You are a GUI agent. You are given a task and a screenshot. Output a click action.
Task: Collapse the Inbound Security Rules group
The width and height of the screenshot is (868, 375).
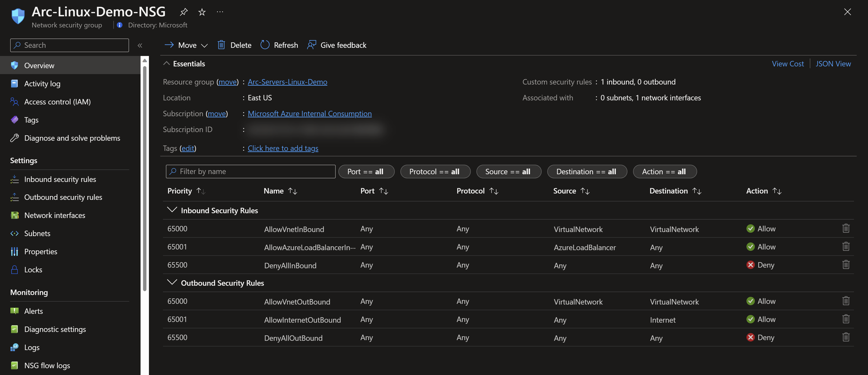pyautogui.click(x=172, y=210)
